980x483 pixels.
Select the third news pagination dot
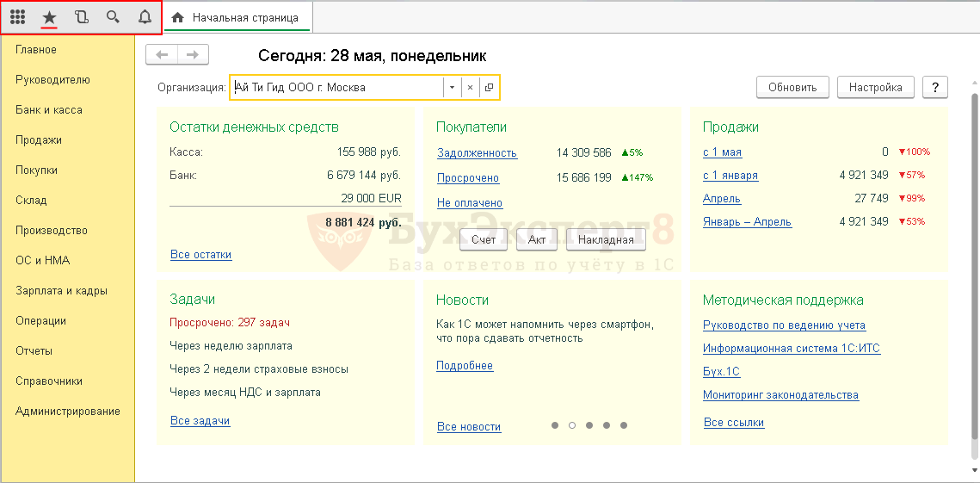589,425
